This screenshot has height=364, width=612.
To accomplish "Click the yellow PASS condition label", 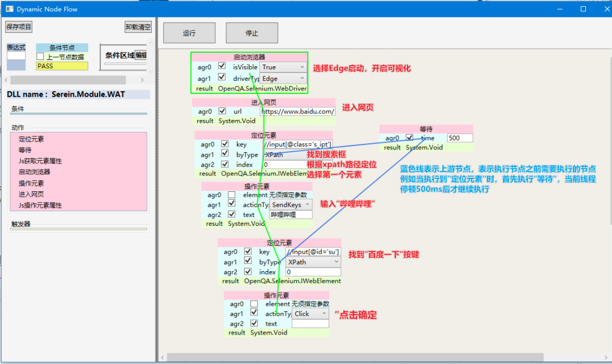I will (x=62, y=66).
